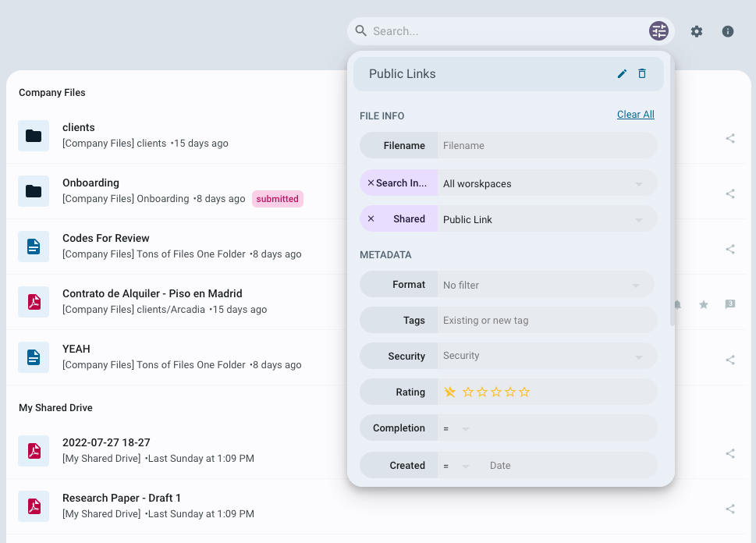Share Codes For Review file
756x543 pixels.
[x=730, y=250]
